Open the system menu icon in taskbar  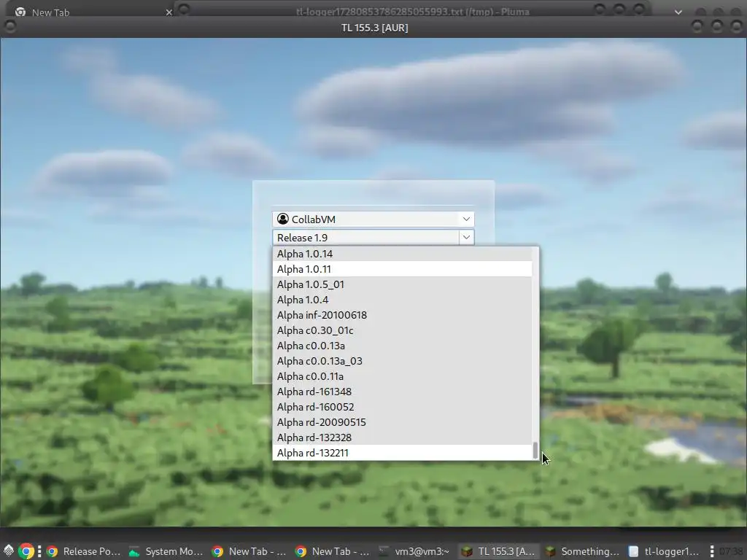click(9, 551)
